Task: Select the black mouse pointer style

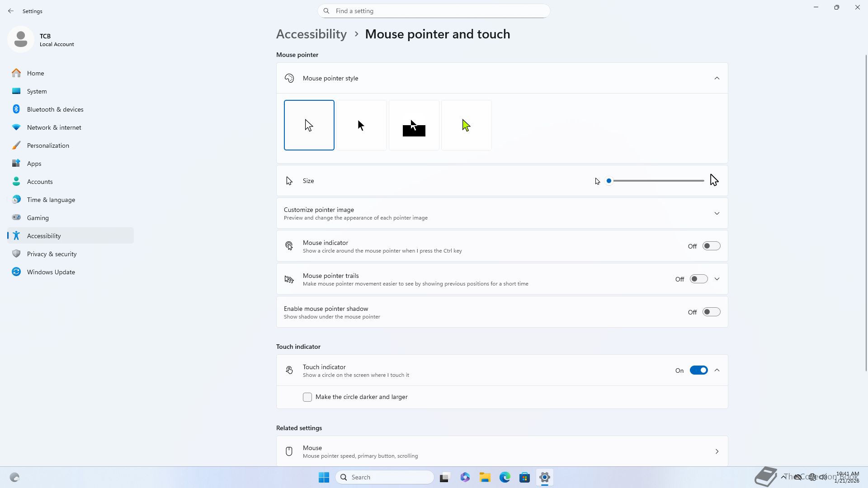Action: 361,125
